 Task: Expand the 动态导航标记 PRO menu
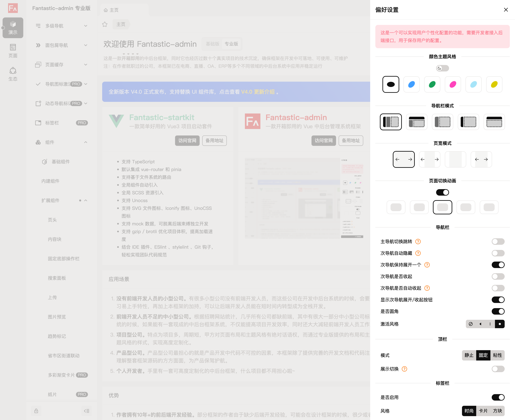point(62,103)
